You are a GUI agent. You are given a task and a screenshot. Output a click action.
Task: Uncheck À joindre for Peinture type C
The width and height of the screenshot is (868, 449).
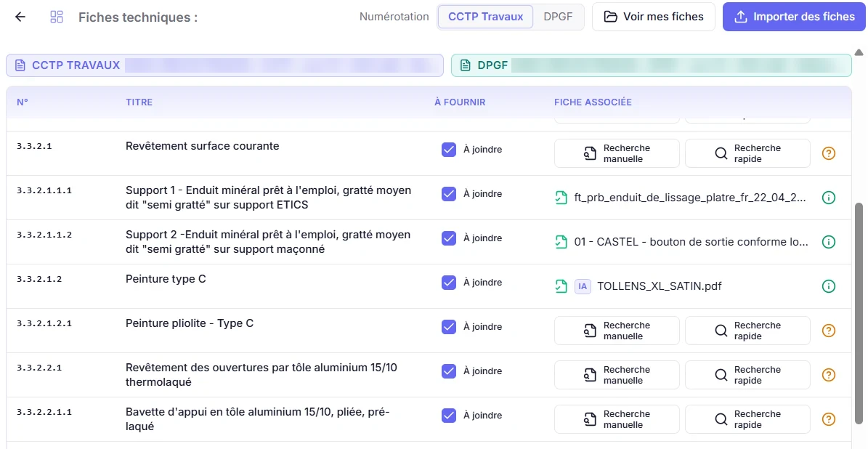click(x=449, y=283)
